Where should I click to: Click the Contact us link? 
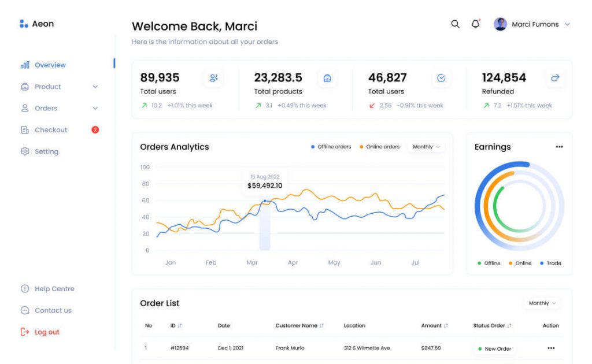(x=51, y=310)
